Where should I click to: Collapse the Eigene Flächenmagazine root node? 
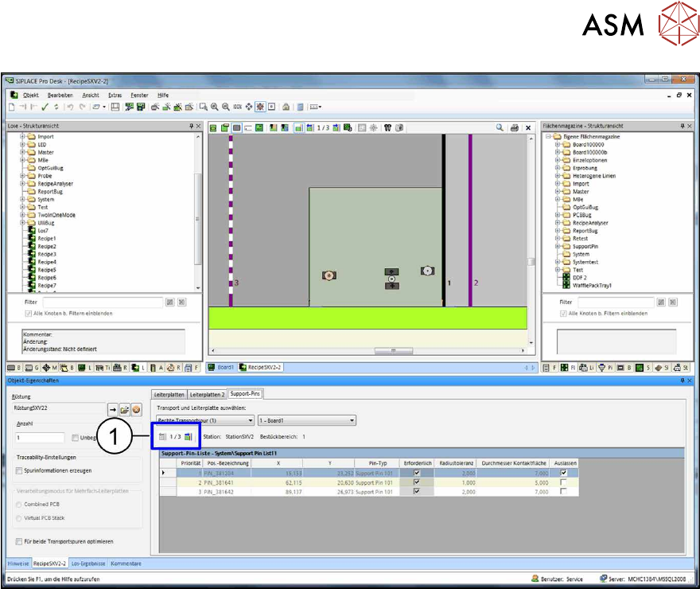[x=548, y=137]
